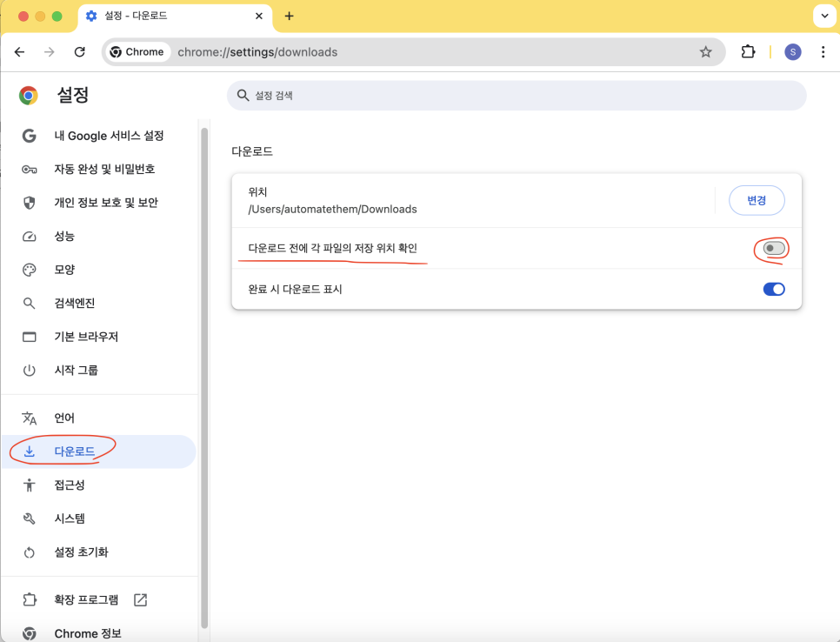Enable 다운로드 전에 각 파일의 저장 위치 확인 toggle
This screenshot has width=840, height=642.
(x=773, y=249)
